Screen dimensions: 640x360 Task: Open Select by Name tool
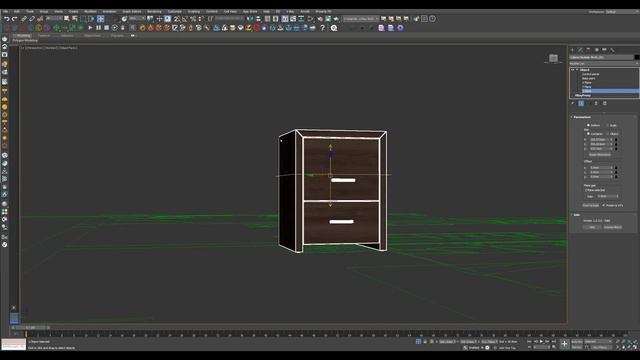(75, 19)
